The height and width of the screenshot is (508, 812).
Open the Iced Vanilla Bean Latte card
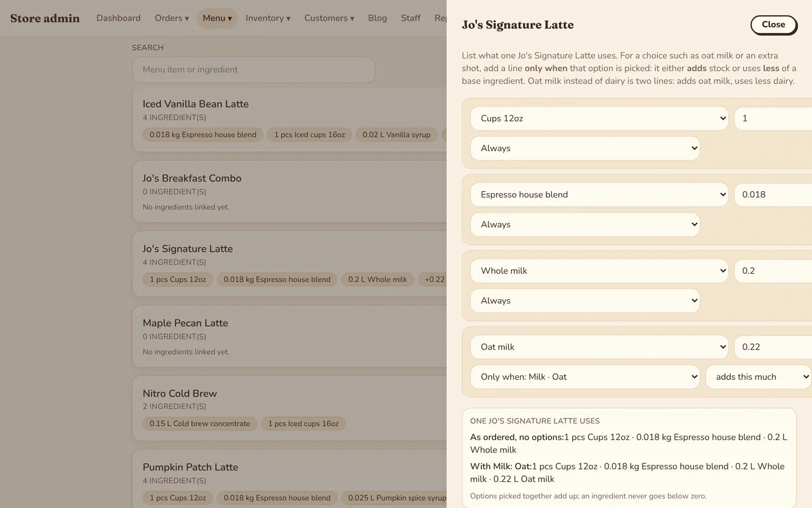pyautogui.click(x=289, y=119)
